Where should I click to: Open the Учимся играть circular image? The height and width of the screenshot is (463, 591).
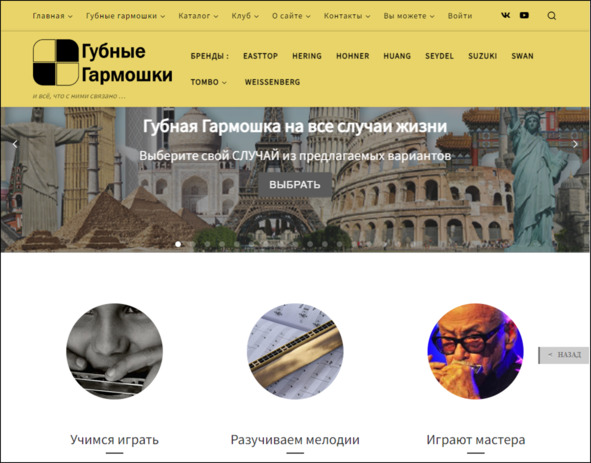point(114,351)
